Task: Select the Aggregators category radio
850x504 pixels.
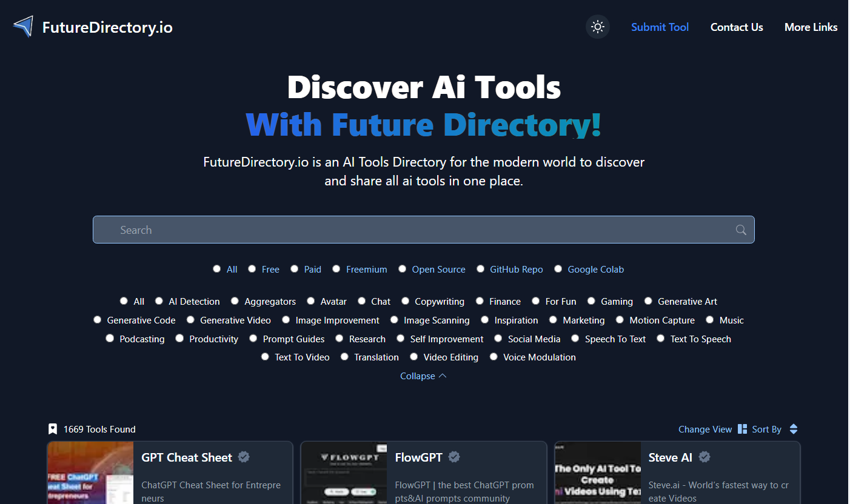Action: 235,301
